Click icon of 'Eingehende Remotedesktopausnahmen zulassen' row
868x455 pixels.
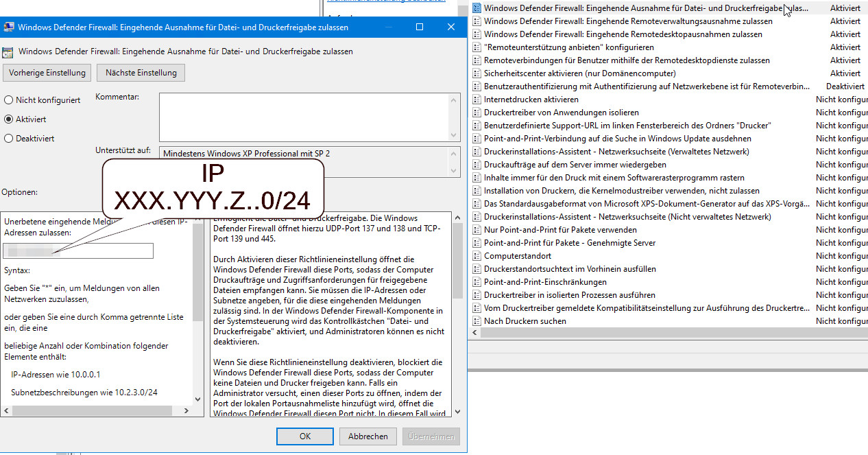[x=477, y=34]
